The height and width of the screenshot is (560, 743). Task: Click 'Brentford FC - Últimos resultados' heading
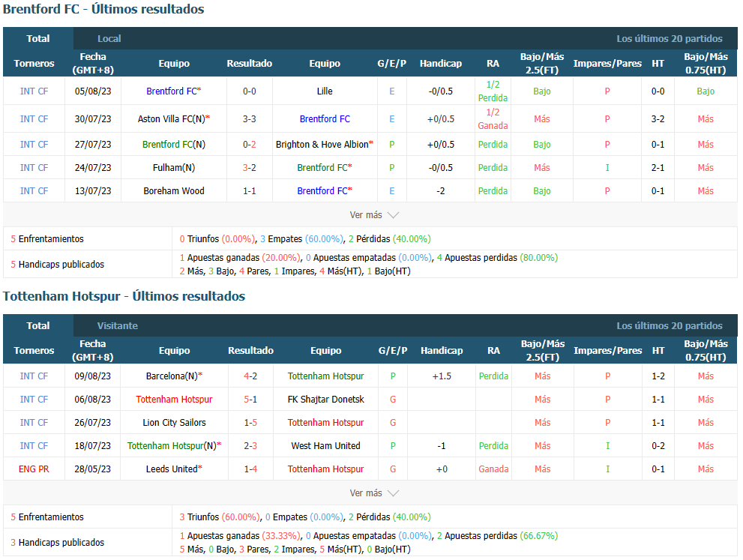coord(103,9)
